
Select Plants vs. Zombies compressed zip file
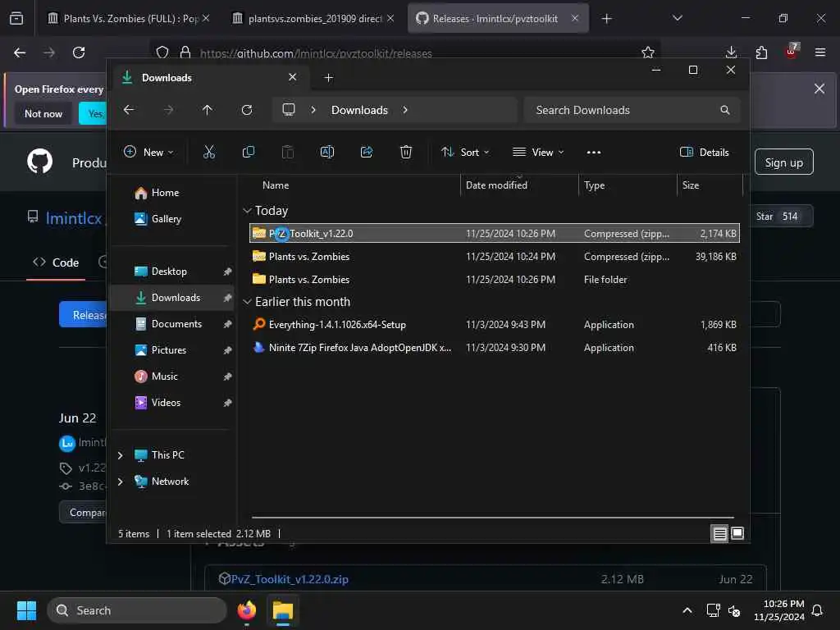[x=495, y=257]
